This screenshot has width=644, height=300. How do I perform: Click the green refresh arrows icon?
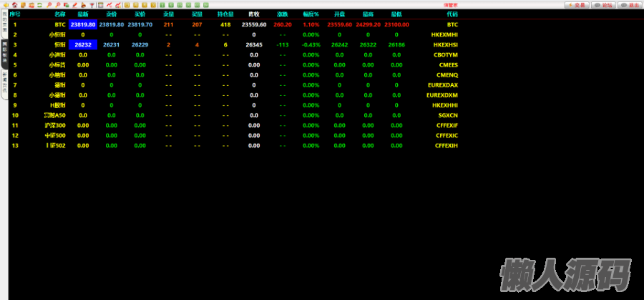40,5
